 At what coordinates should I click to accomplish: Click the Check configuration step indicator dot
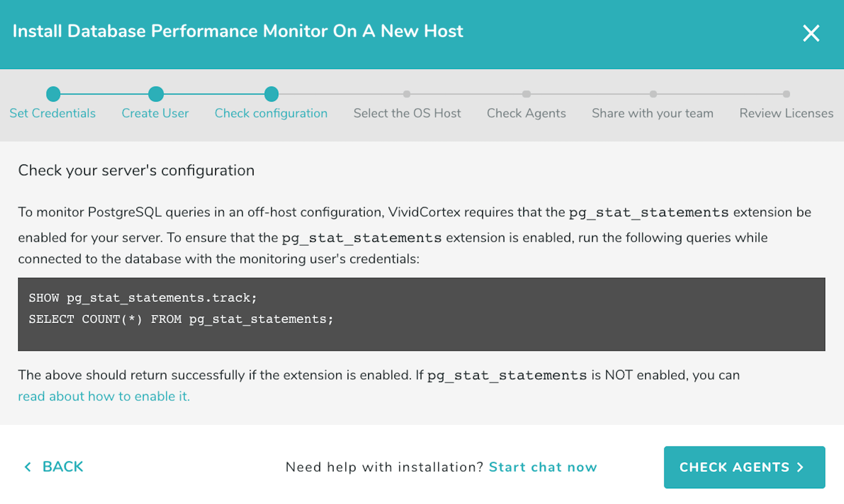click(271, 94)
